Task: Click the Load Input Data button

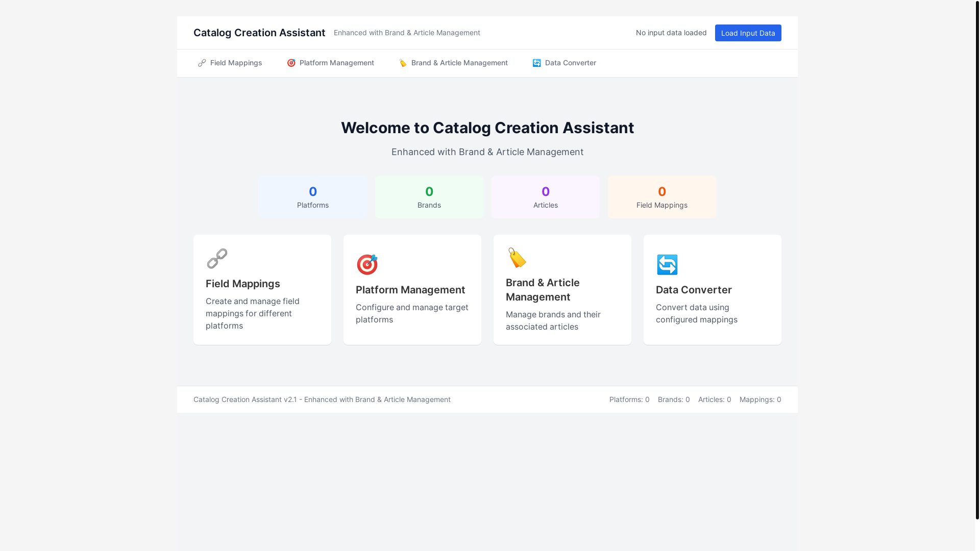Action: 748,33
